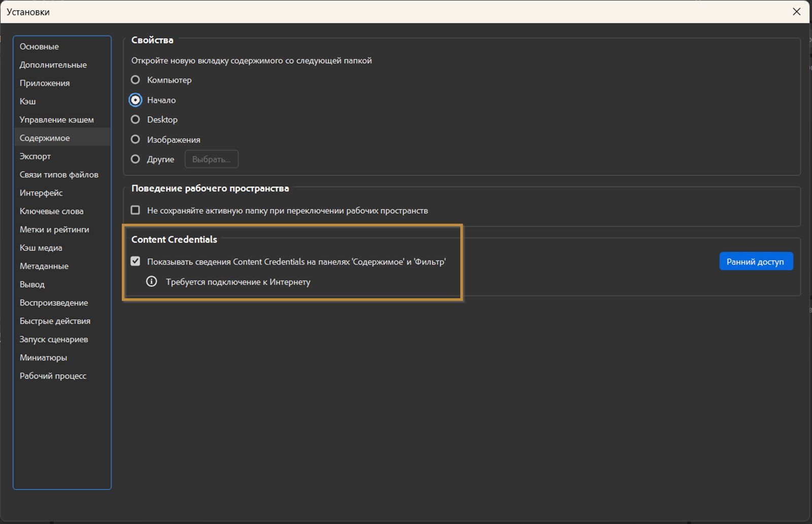812x524 pixels.
Task: Select the Другие radio option
Action: click(135, 159)
